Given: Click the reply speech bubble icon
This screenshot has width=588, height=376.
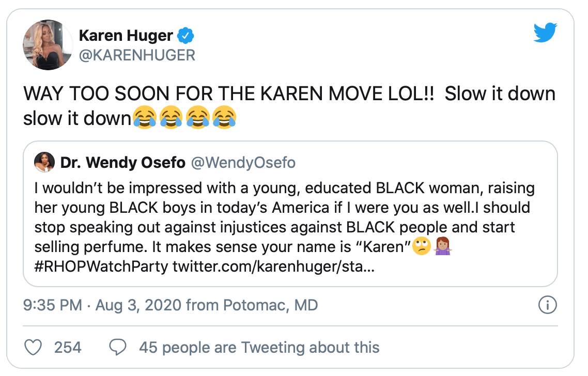Looking at the screenshot, I should coord(118,347).
